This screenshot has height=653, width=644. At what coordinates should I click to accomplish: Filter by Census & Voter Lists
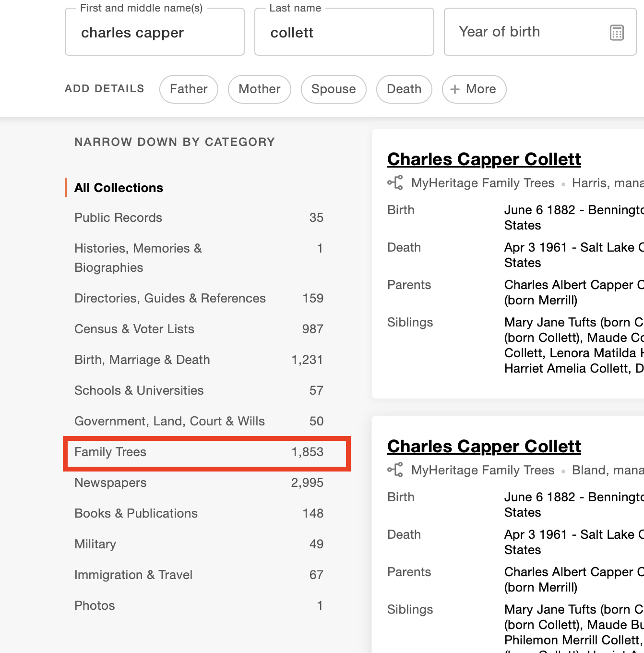click(x=199, y=329)
